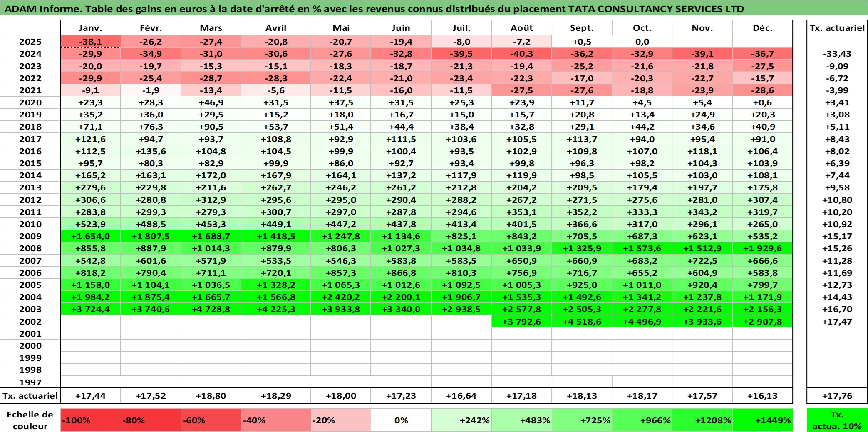868x432 pixels.
Task: Select the Mai column header
Action: (341, 28)
